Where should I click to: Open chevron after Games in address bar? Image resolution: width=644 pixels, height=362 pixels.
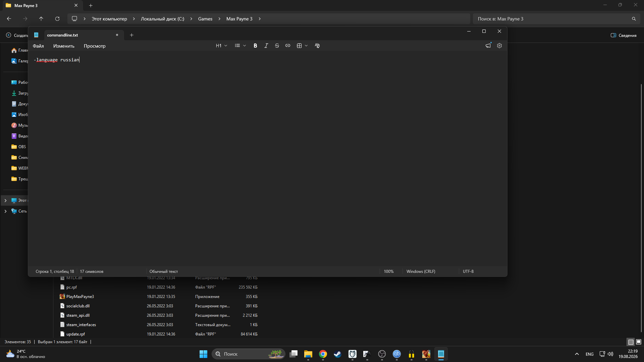click(x=219, y=19)
